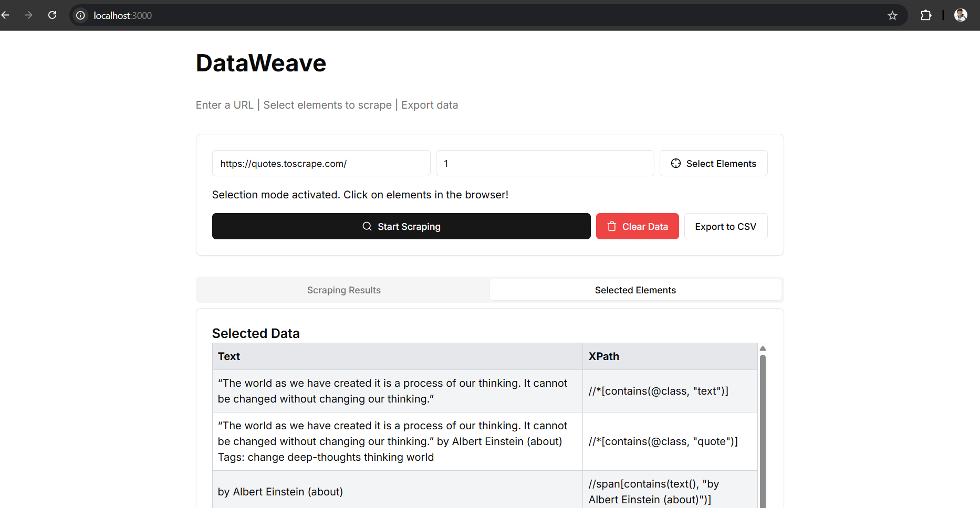Viewport: 980px width, 508px height.
Task: Click the magnifier icon inside Start Scraping
Action: 367,226
